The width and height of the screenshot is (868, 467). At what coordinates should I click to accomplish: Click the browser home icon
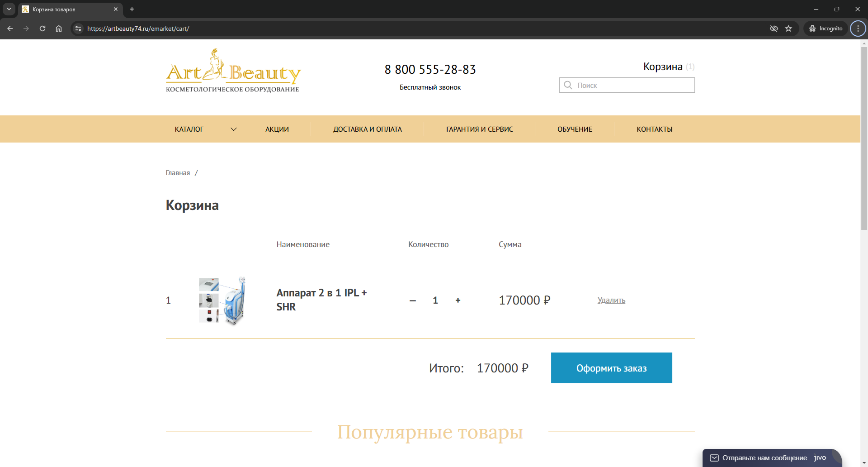click(x=59, y=29)
